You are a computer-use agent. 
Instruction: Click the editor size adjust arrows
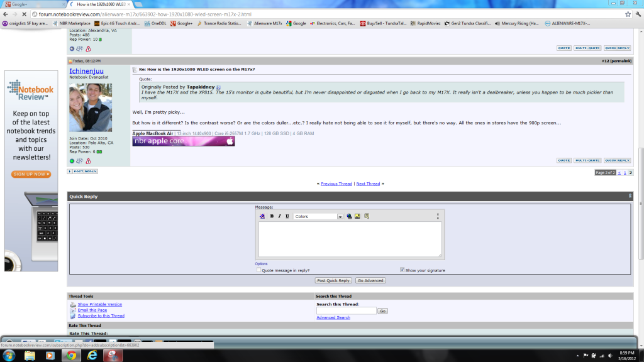click(438, 216)
